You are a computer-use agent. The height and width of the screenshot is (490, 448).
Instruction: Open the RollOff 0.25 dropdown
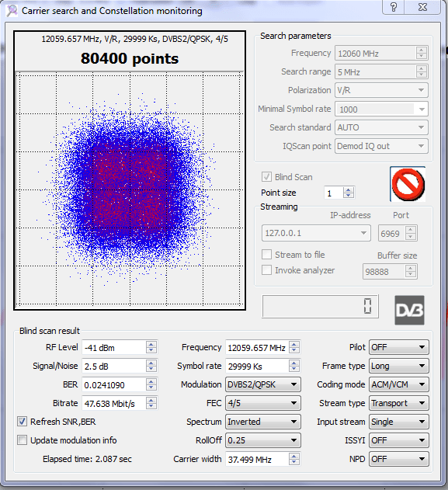[x=263, y=440]
